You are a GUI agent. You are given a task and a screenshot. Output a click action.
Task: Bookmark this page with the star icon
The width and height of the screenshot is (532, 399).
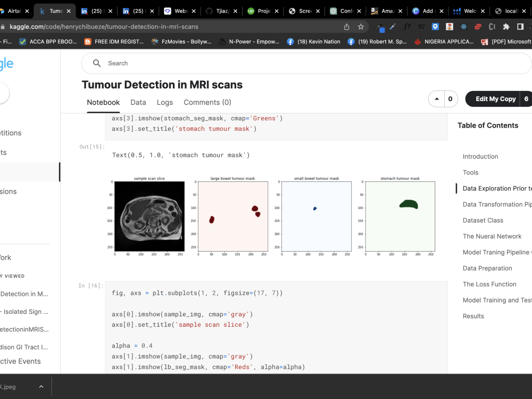361,27
